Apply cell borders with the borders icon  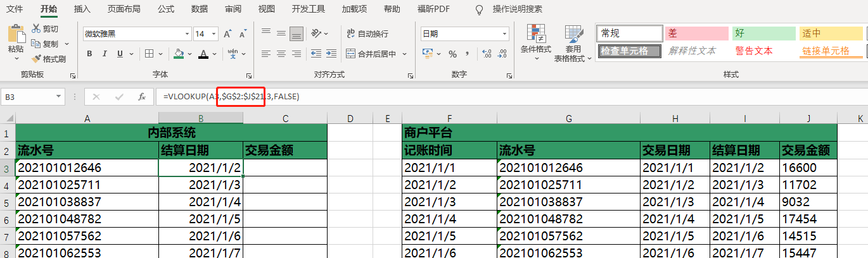pyautogui.click(x=150, y=54)
